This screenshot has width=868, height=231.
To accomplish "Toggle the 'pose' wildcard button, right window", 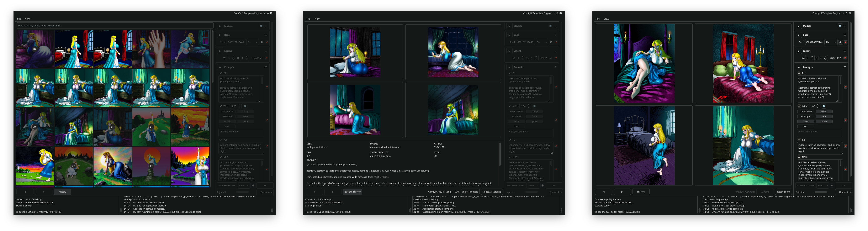I will point(824,121).
